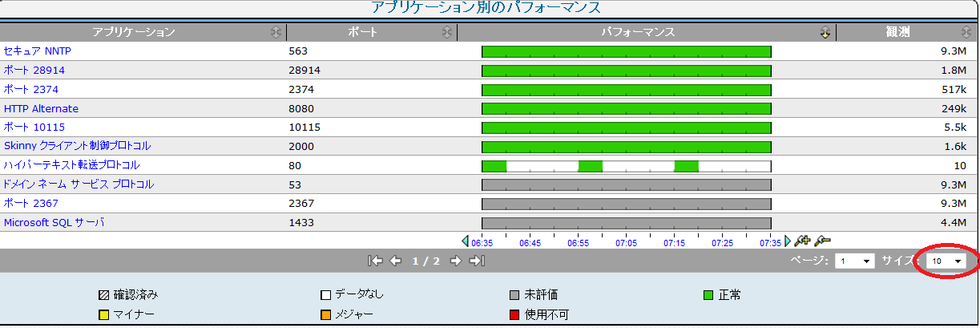Open ドメイン ネーム サービス プロトコル link

point(79,184)
